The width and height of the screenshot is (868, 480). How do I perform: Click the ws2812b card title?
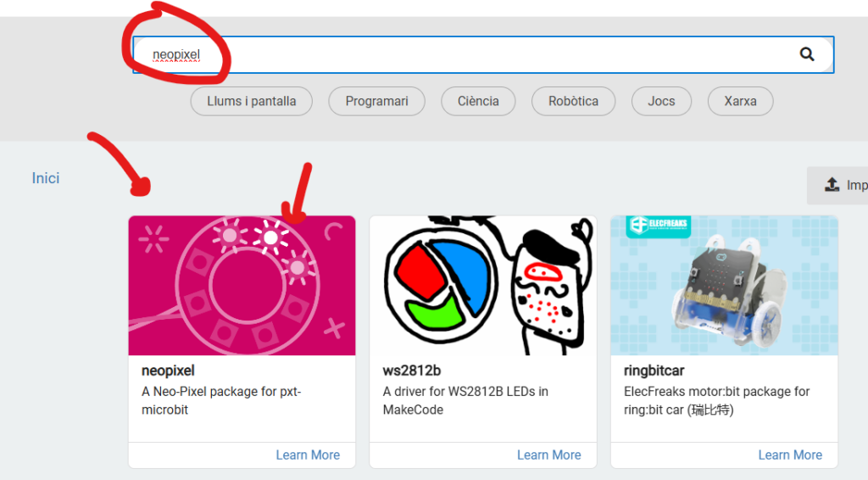(412, 371)
